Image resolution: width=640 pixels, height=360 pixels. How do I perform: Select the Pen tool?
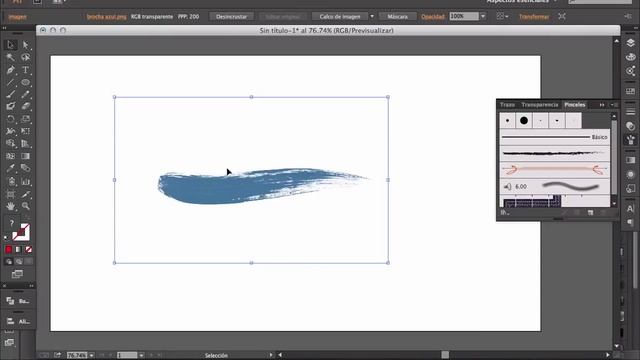click(11, 70)
